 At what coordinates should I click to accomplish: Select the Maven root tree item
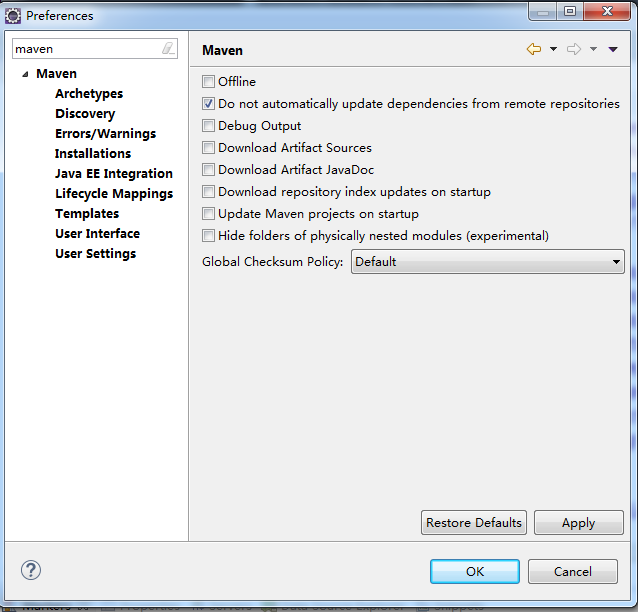[x=56, y=74]
